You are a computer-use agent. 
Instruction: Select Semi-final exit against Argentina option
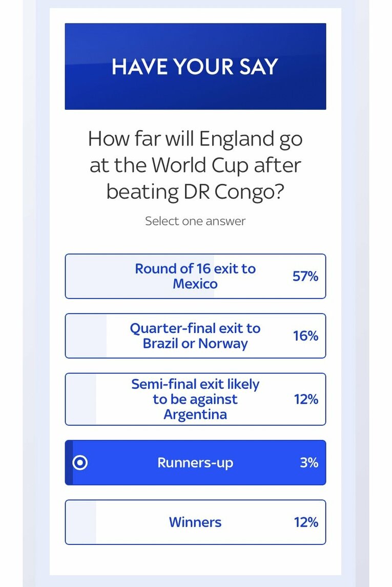pos(195,399)
